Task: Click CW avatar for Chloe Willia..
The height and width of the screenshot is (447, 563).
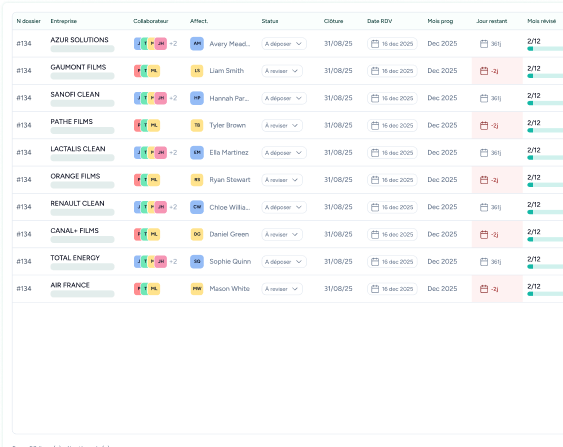Action: pyautogui.click(x=197, y=207)
